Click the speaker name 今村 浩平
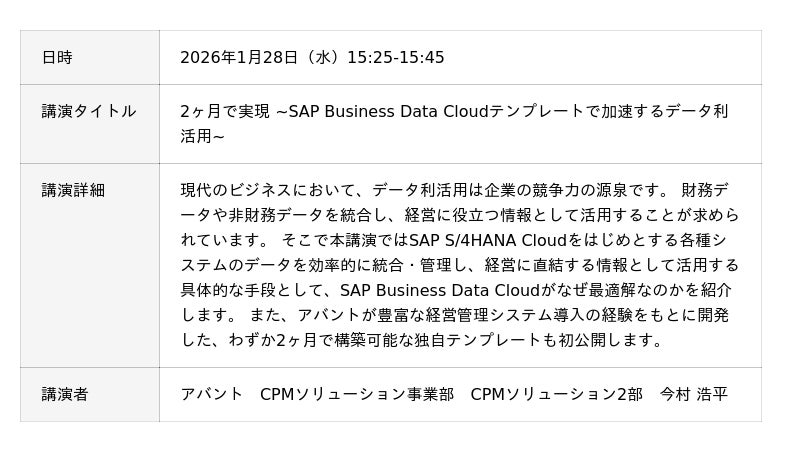Viewport: 800px width, 452px height. tap(693, 394)
